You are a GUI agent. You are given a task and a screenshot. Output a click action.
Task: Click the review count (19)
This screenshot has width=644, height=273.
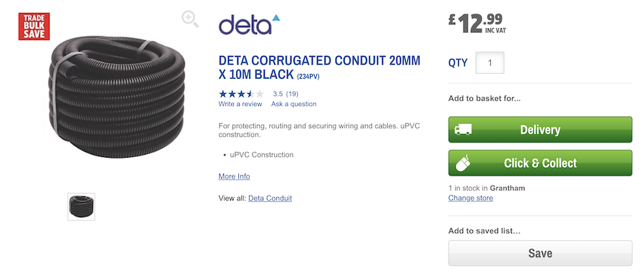coord(292,94)
